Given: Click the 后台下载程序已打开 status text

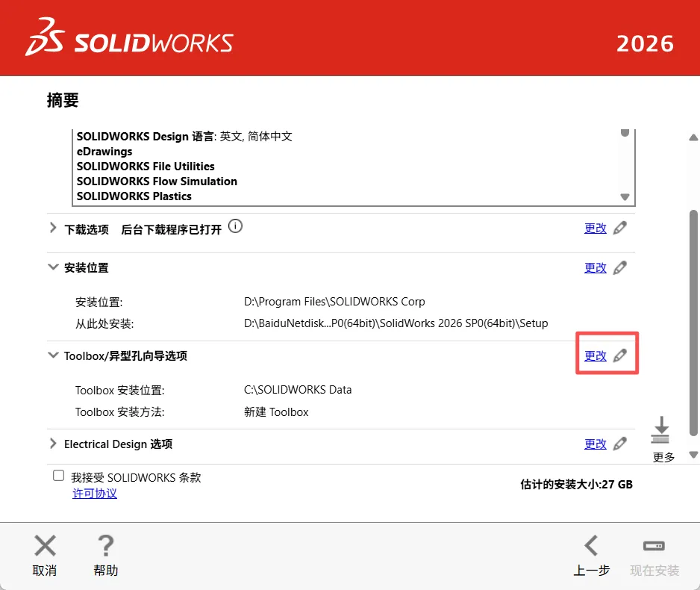Looking at the screenshot, I should pos(172,229).
